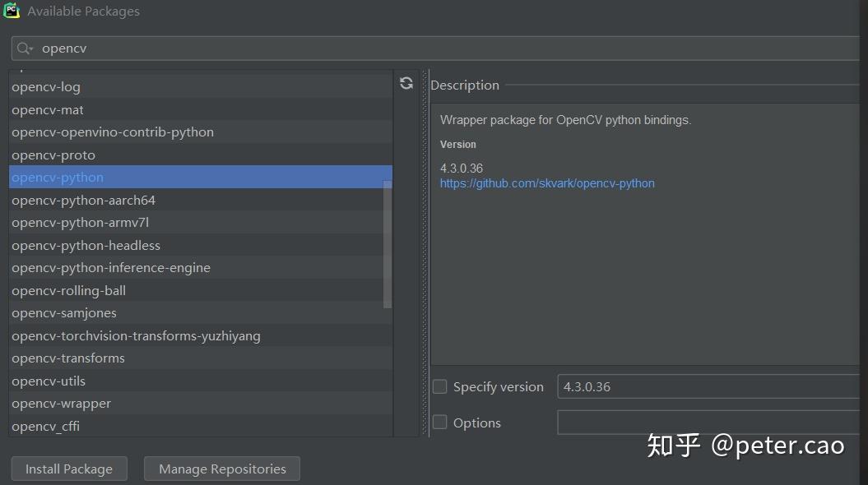Click the PyCharm logo in the title bar

coord(11,11)
